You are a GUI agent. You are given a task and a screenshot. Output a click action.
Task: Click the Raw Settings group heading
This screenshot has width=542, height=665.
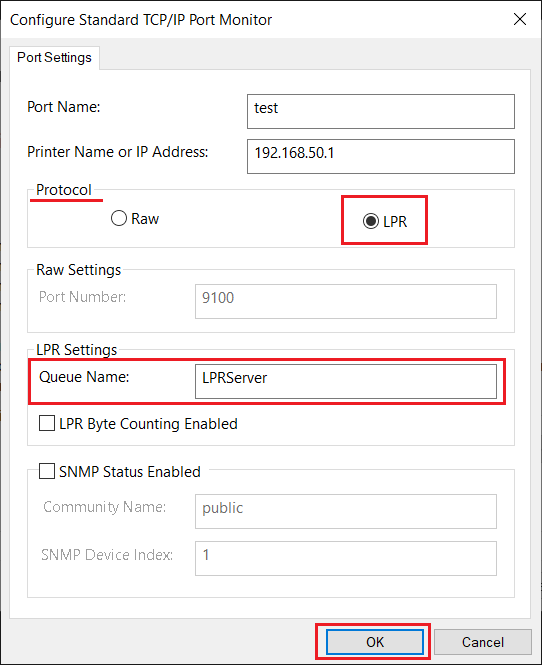point(78,270)
